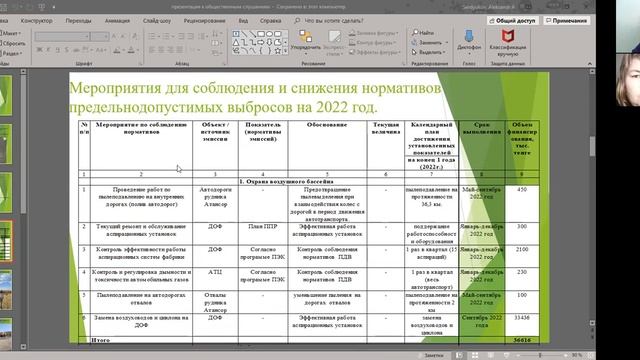Click the Общий доступ (Share) button

(x=513, y=20)
